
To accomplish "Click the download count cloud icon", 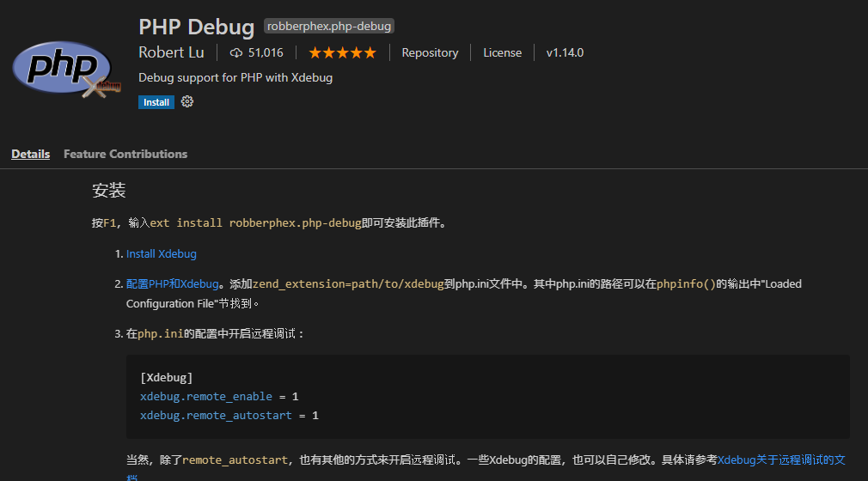I will click(x=236, y=52).
